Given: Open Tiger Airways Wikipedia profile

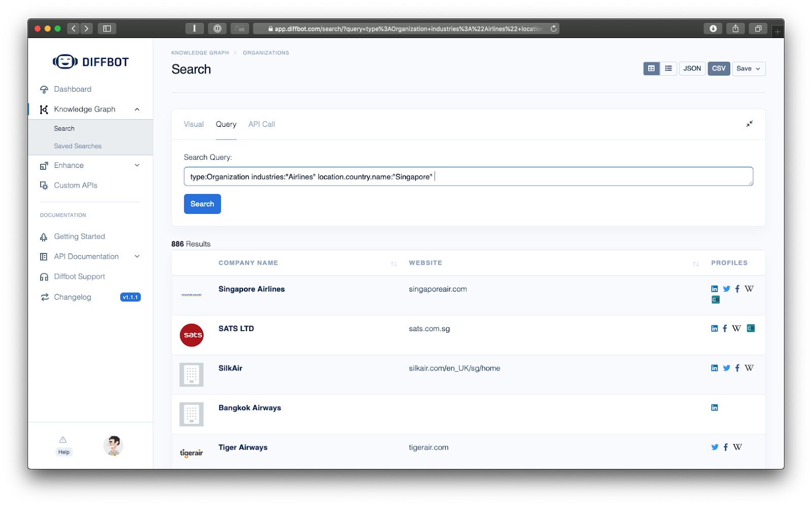Looking at the screenshot, I should (737, 447).
